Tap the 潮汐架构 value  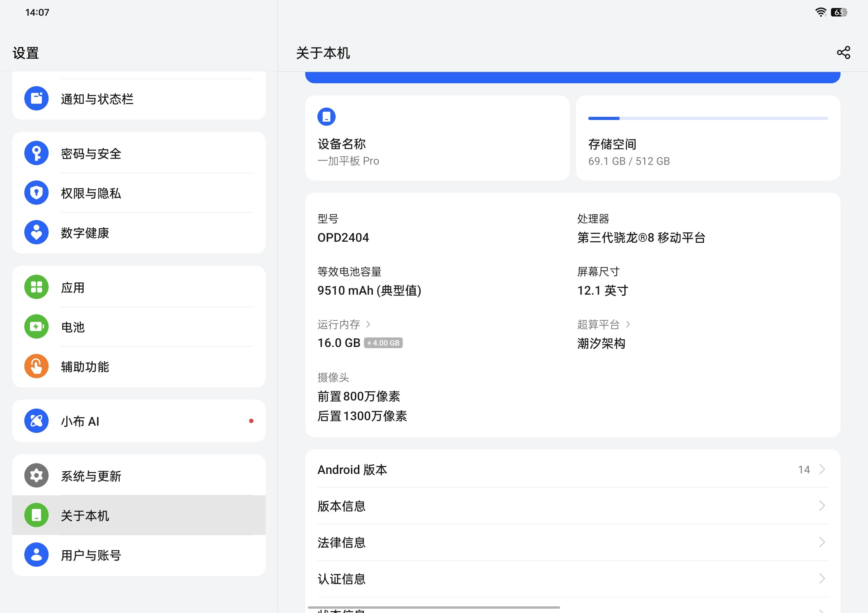[x=601, y=343]
